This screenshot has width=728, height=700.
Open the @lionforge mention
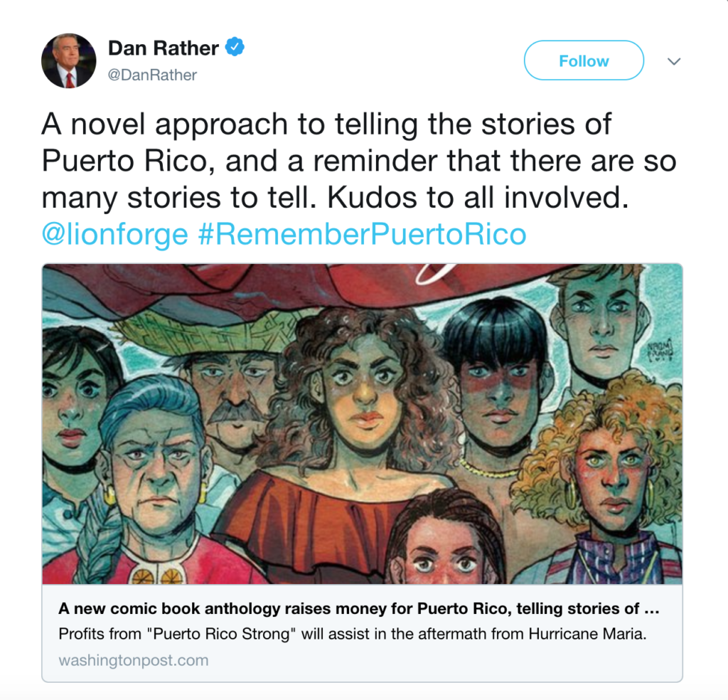pos(114,233)
